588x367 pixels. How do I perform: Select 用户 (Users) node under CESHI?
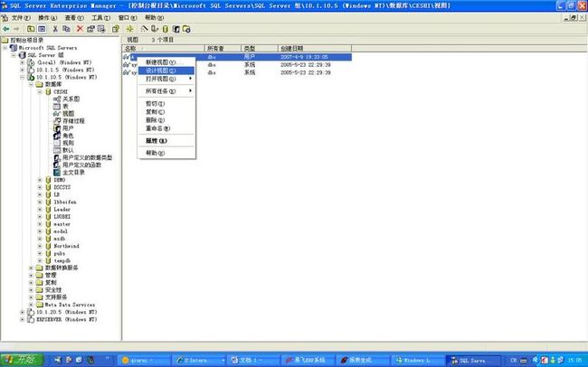pyautogui.click(x=68, y=128)
